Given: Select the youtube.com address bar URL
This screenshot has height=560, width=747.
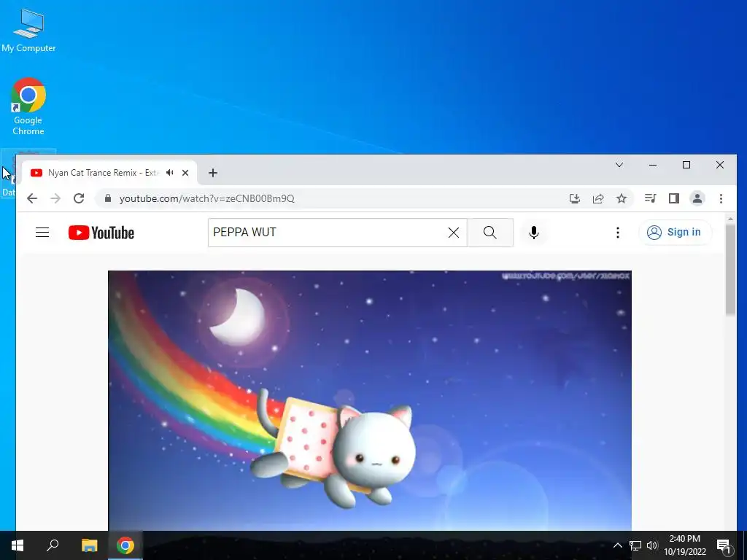Looking at the screenshot, I should click(206, 198).
